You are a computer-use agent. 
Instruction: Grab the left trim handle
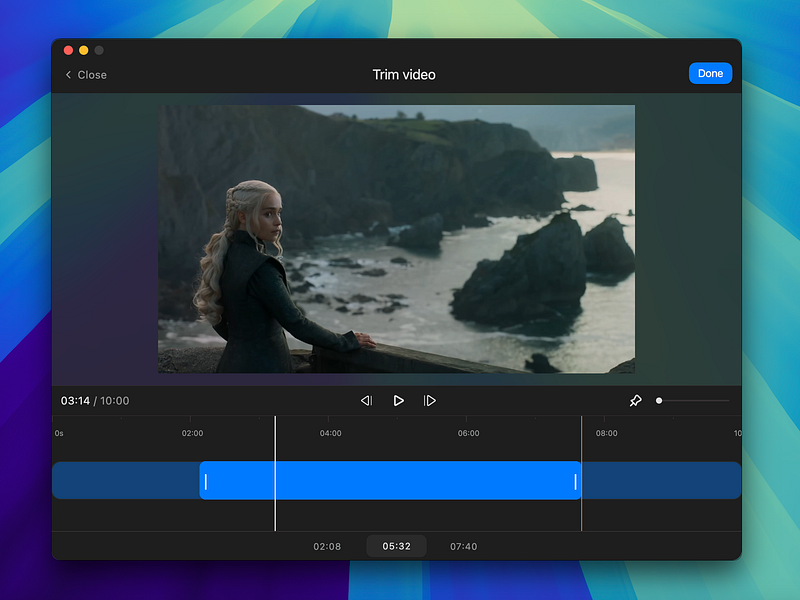tap(206, 481)
